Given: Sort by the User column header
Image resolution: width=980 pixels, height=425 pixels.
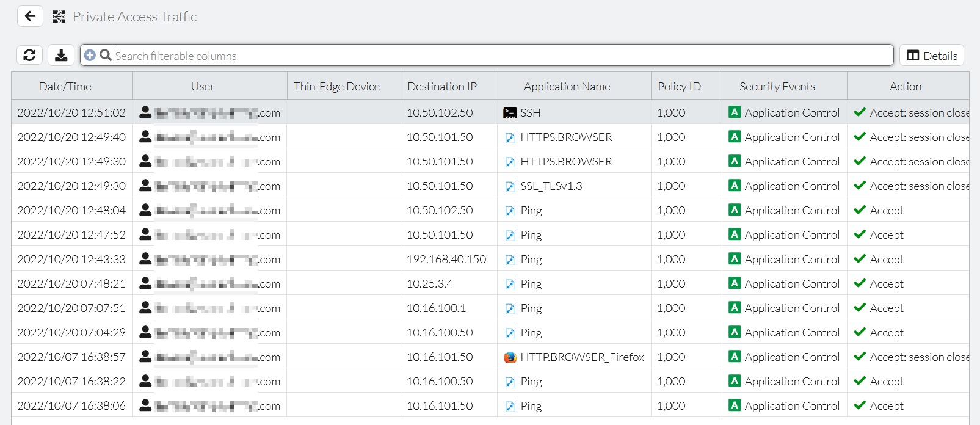Looking at the screenshot, I should pos(203,87).
